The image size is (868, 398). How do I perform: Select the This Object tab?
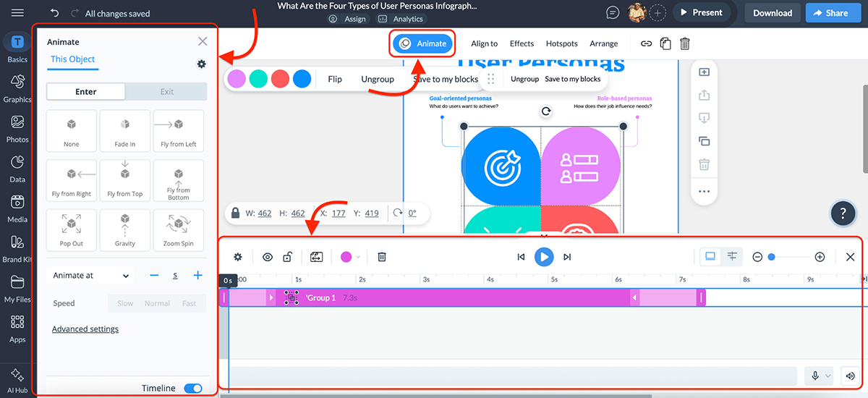point(72,59)
